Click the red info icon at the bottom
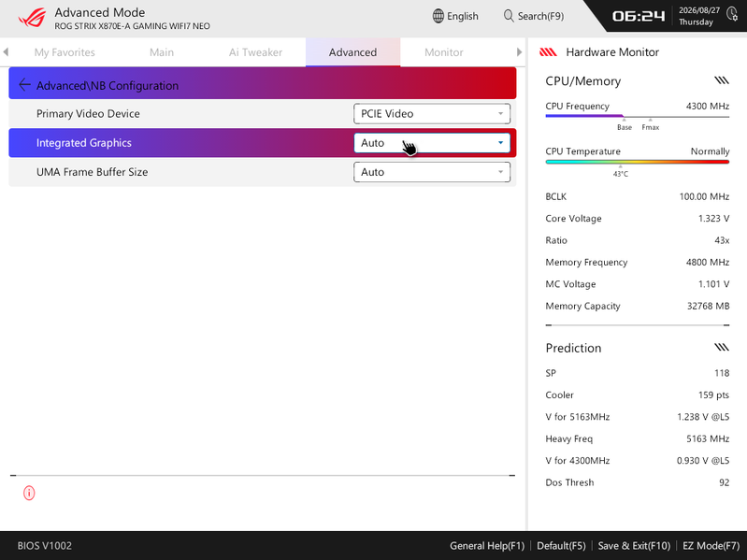 [x=29, y=493]
